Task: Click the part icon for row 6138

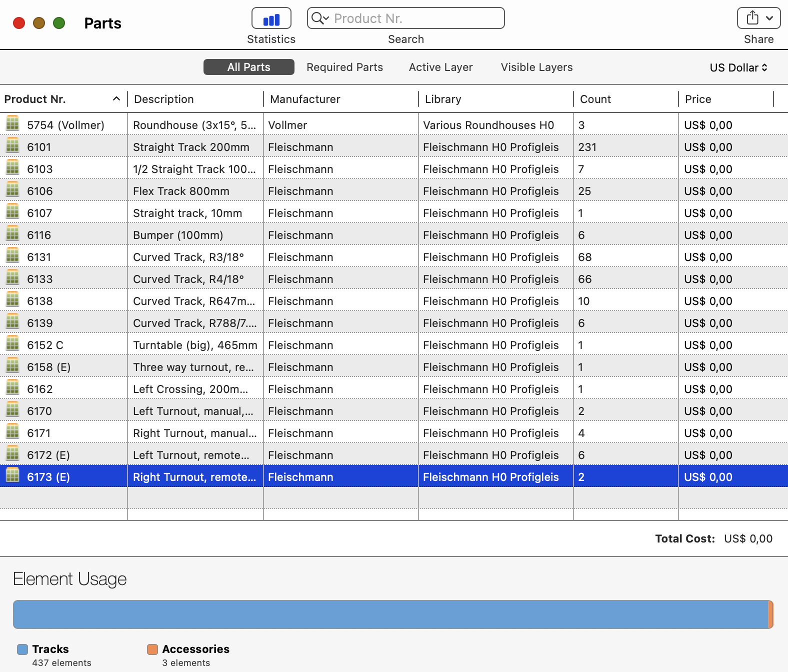Action: coord(12,299)
